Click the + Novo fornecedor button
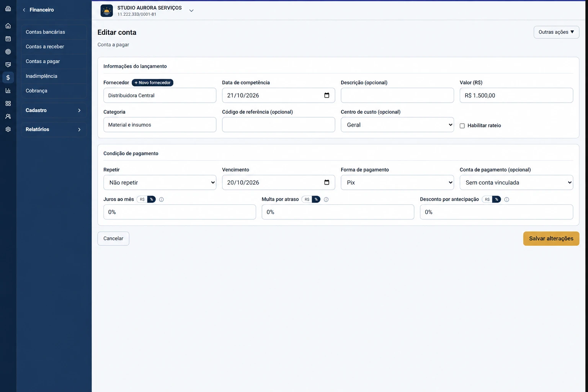588x392 pixels. coord(152,83)
